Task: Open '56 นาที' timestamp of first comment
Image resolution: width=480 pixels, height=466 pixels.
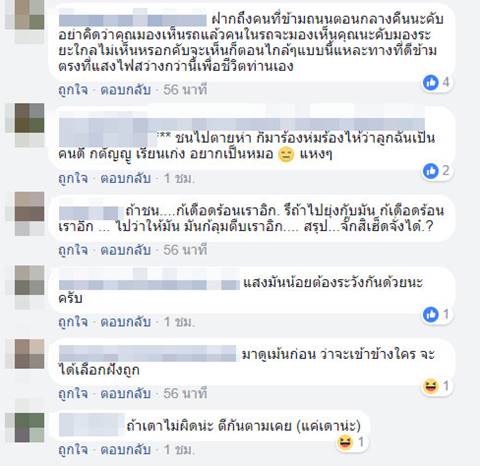Action: (185, 90)
